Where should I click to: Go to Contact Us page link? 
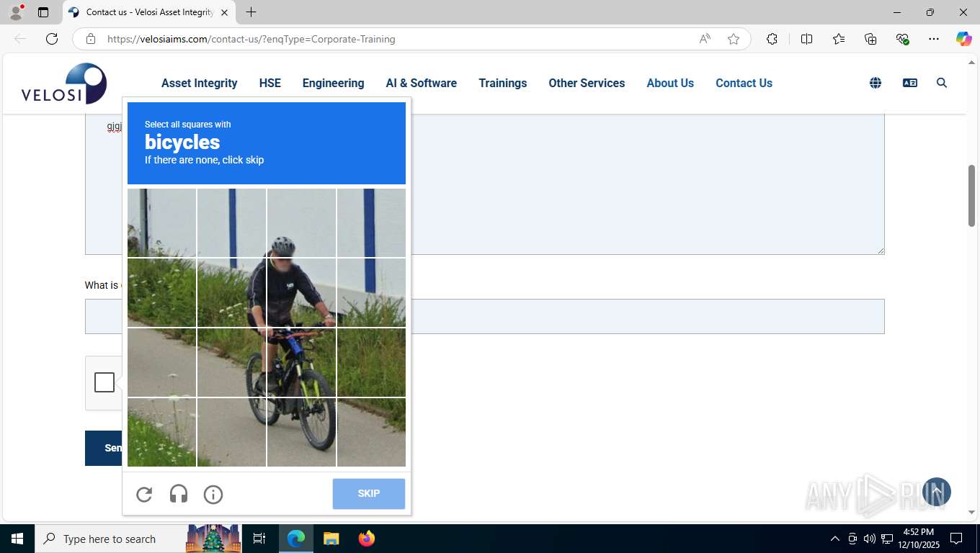744,83
